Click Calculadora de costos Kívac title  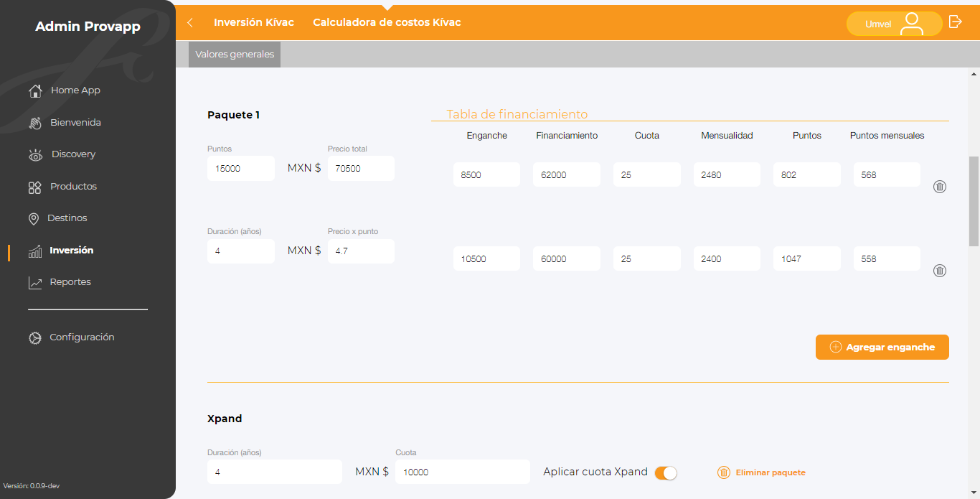coord(387,22)
